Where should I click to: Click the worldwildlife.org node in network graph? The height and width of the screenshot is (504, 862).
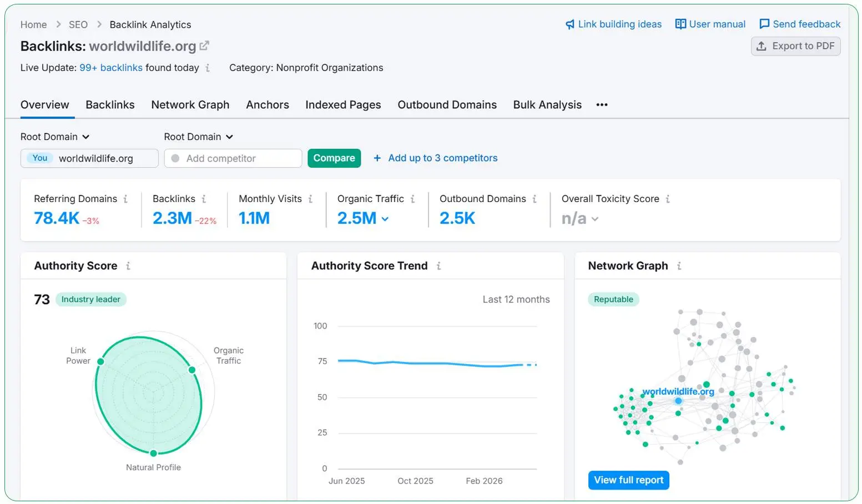click(x=678, y=401)
